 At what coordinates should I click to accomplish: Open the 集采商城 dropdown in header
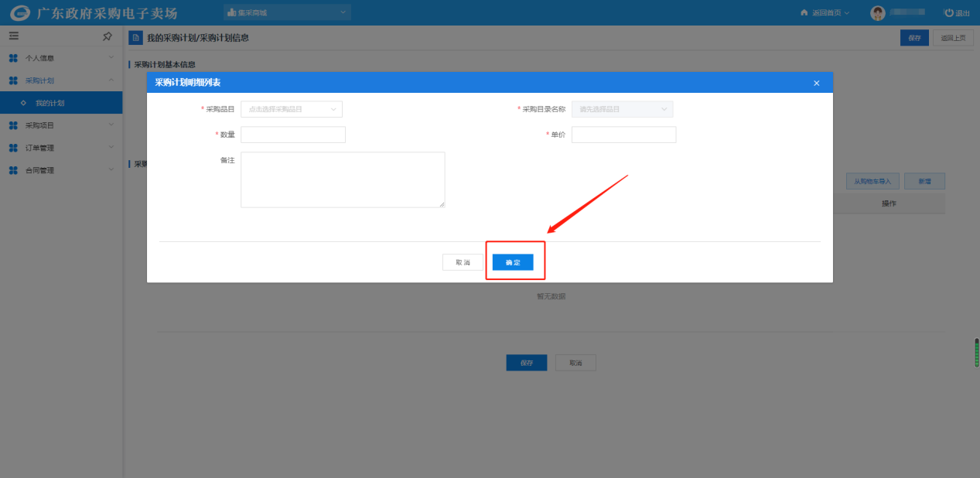pos(287,12)
